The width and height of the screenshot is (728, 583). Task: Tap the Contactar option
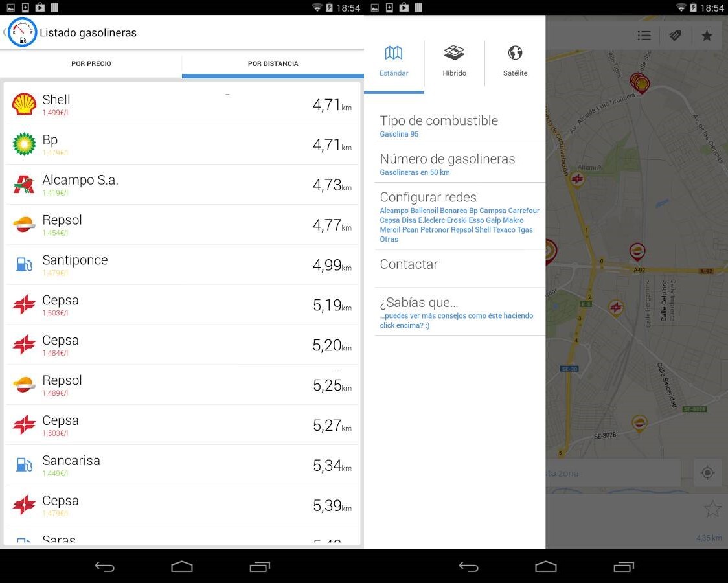(x=460, y=265)
